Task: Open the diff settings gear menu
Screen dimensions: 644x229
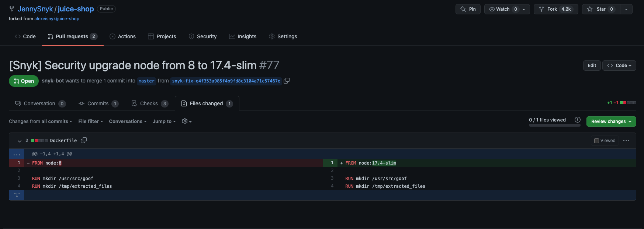Action: [x=187, y=121]
